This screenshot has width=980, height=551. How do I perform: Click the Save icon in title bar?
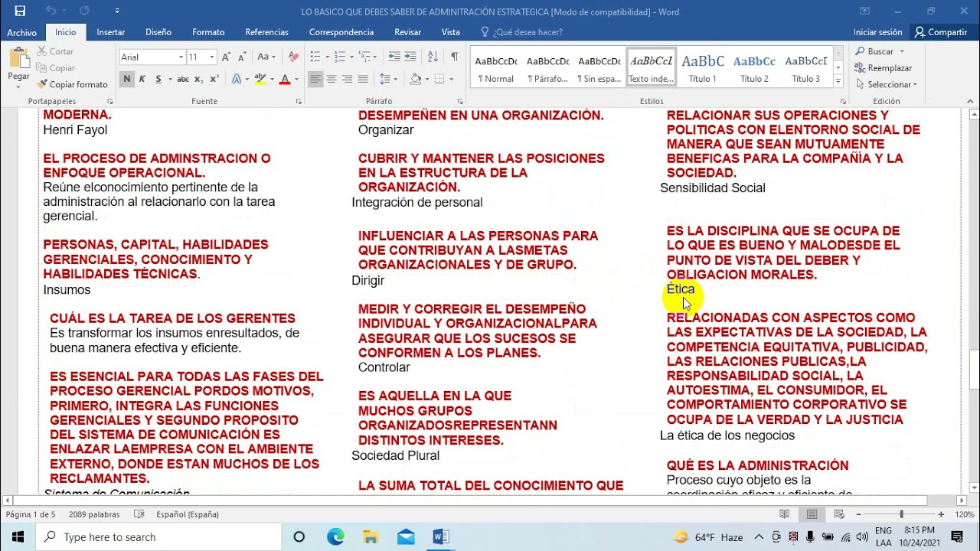(x=20, y=11)
